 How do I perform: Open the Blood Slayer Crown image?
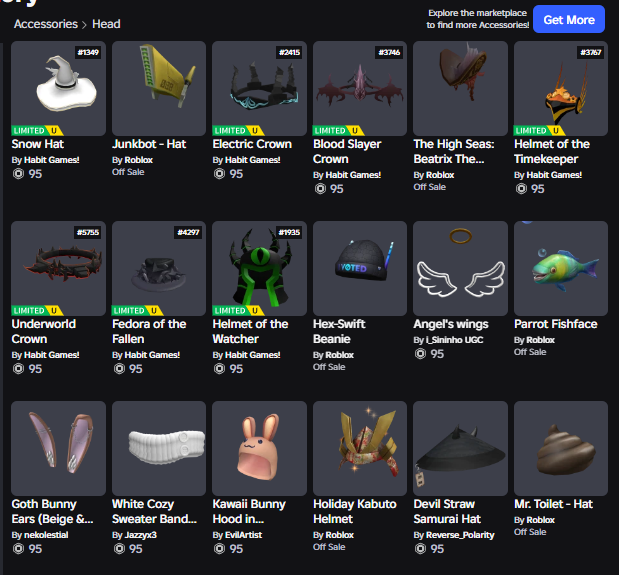click(360, 88)
